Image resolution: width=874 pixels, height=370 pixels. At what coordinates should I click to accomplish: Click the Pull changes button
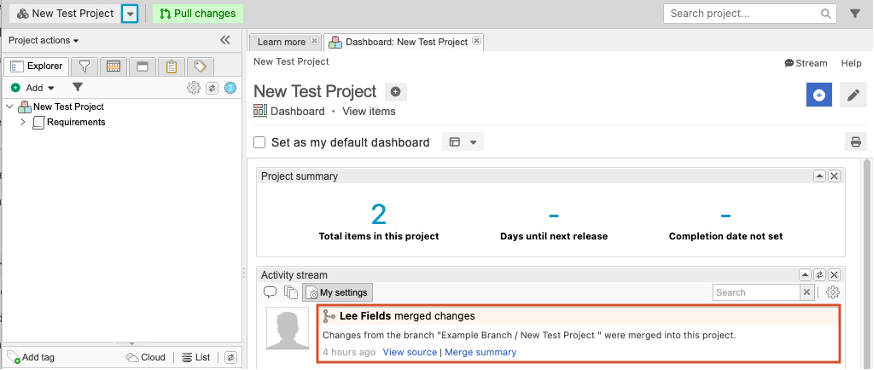198,13
